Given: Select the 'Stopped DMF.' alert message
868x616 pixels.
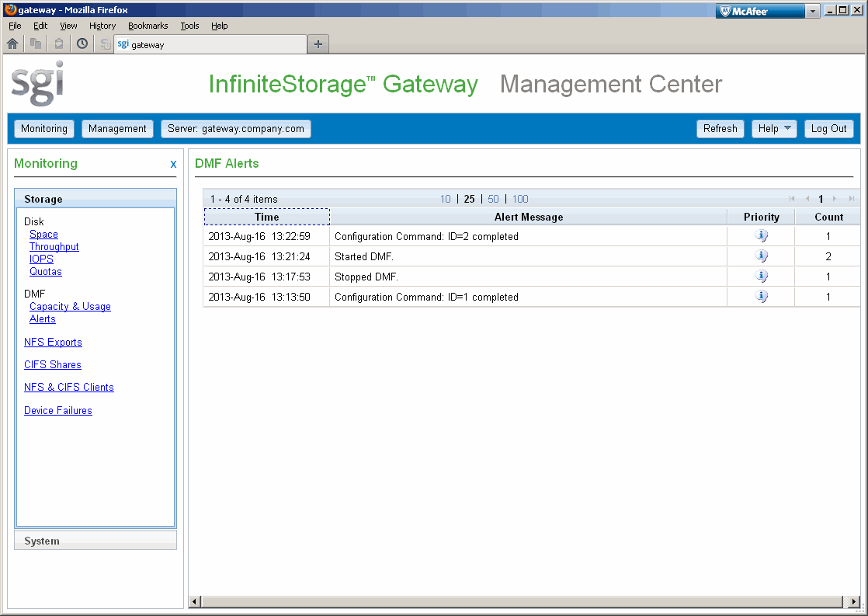Looking at the screenshot, I should tap(366, 277).
